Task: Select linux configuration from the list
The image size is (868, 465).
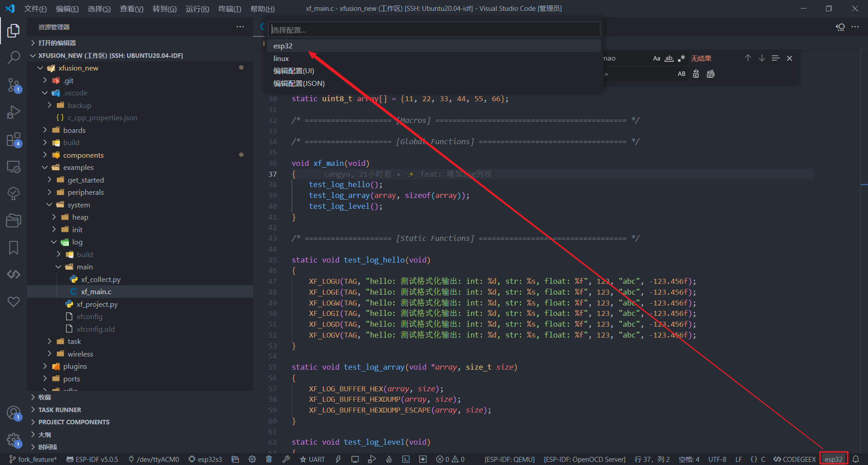Action: tap(434, 58)
